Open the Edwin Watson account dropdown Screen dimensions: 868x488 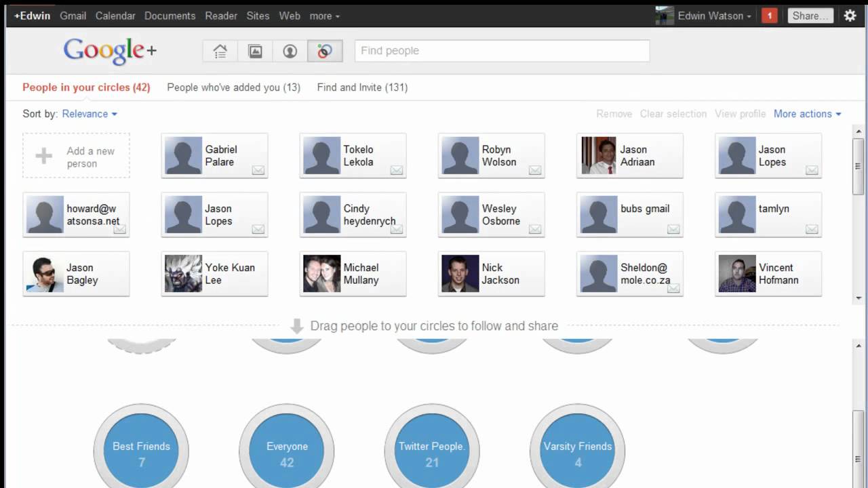pyautogui.click(x=714, y=16)
